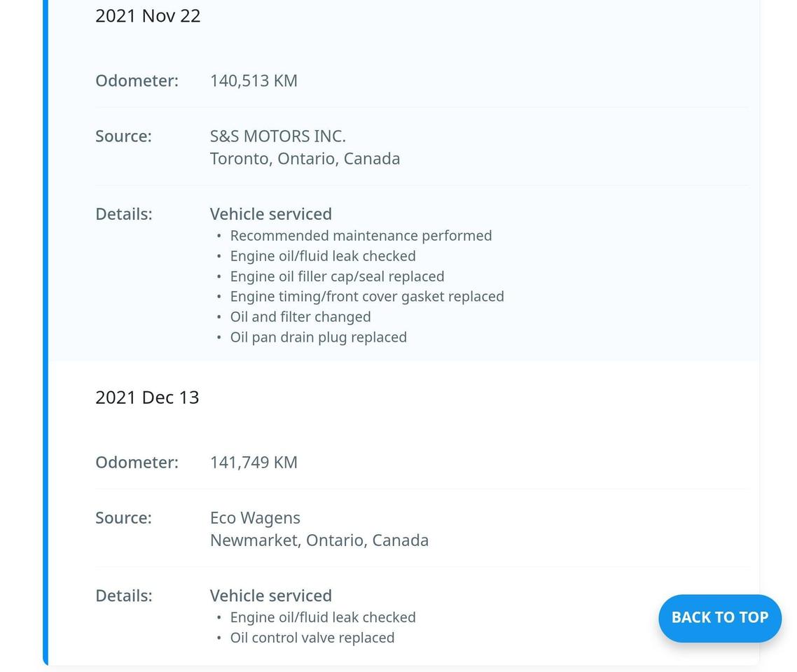Screen dimensions: 797x672
Task: Select the Engine oil/fluid leak checked bullet item
Action: [x=323, y=255]
